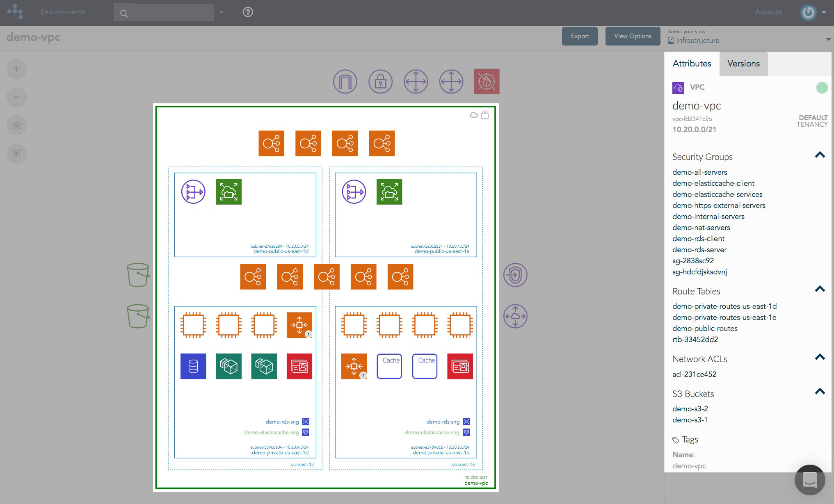The height and width of the screenshot is (504, 834).
Task: Open rtb-33452dd2 route table
Action: tap(695, 340)
